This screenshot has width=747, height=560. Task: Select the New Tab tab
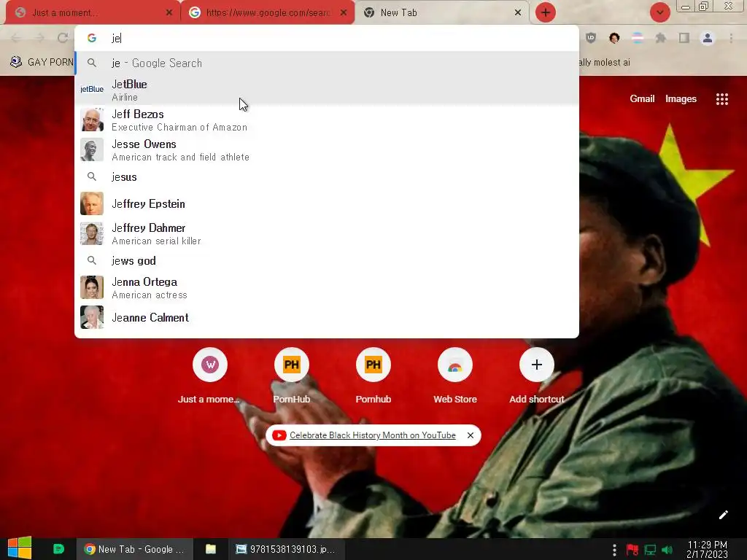pyautogui.click(x=442, y=13)
